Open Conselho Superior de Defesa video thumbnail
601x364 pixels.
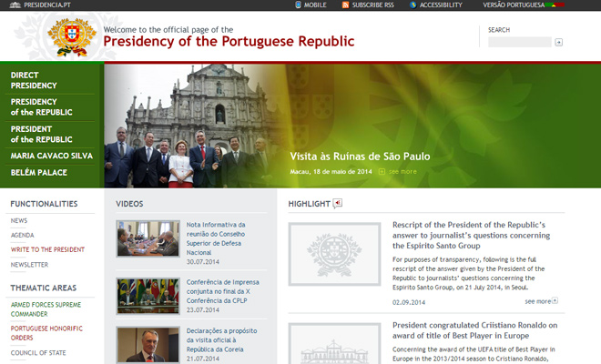pyautogui.click(x=148, y=238)
